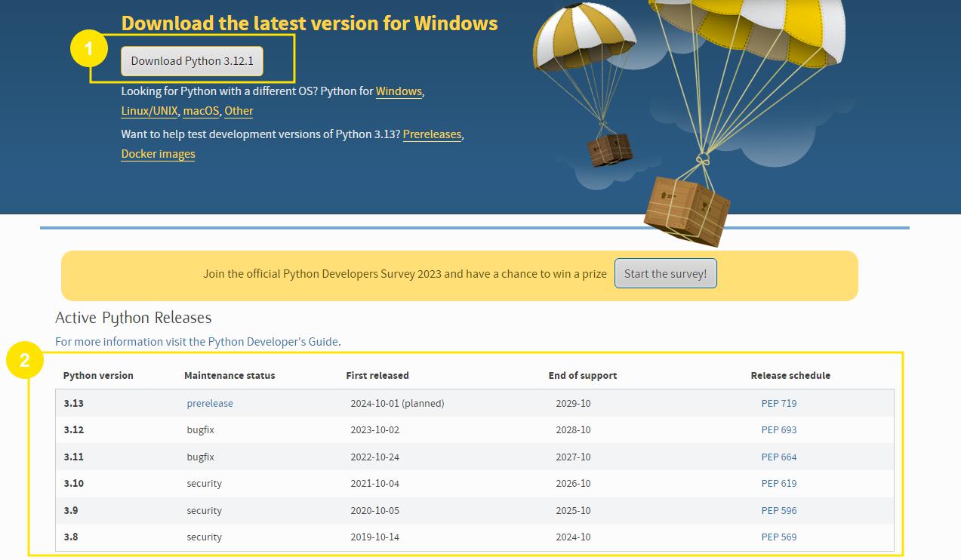Click the 2025-10 end of support cell
Screen dimensions: 961x560
click(x=574, y=511)
